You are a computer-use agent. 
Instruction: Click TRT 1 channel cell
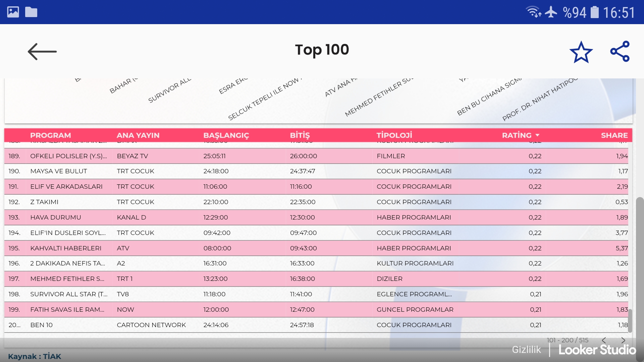coord(125,279)
